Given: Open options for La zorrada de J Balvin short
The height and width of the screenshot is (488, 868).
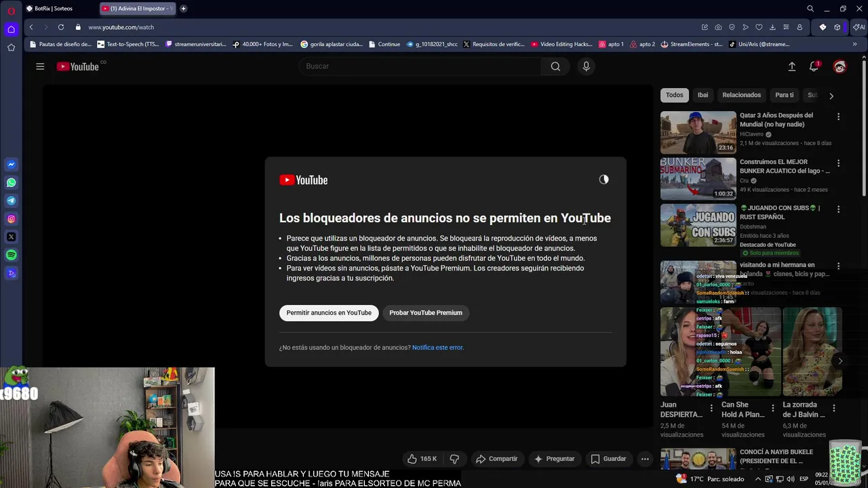Looking at the screenshot, I should coord(834,408).
